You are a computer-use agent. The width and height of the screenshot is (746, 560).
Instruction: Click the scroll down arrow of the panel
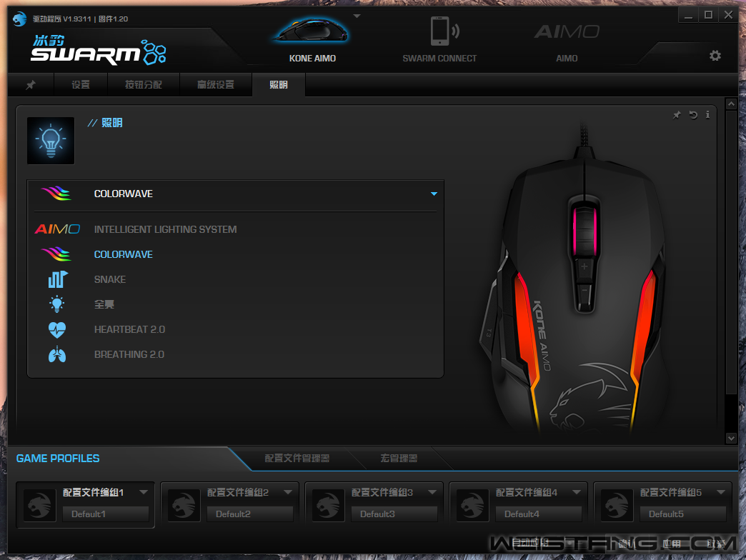731,439
